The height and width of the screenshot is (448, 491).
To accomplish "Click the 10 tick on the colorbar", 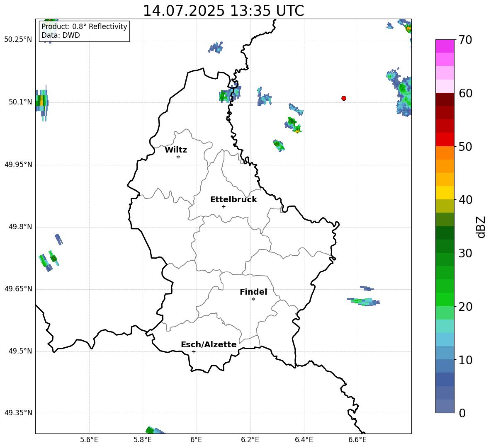I will coord(465,360).
